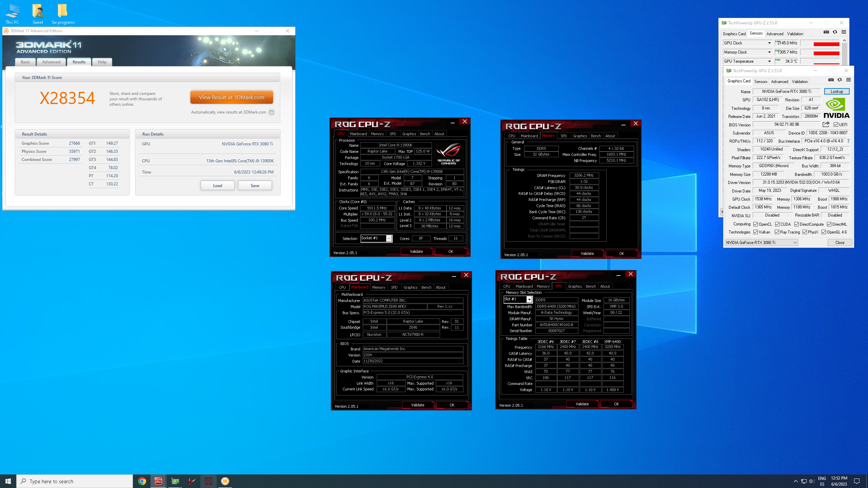Toggle CUDA checkbox in GPU-Z
This screenshot has height=488, width=868.
777,224
